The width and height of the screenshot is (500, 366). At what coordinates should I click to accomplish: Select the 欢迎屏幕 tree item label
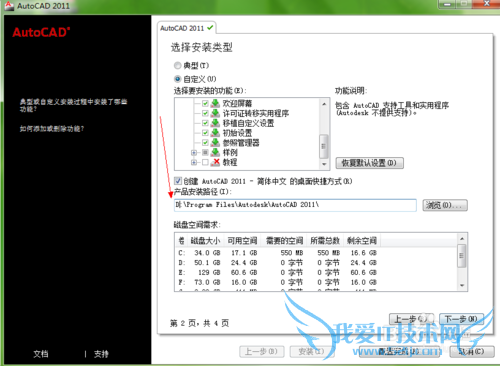[x=237, y=103]
